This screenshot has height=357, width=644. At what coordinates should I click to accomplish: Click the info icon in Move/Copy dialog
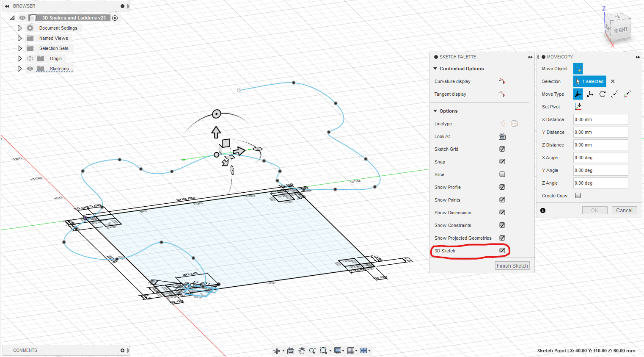(543, 210)
